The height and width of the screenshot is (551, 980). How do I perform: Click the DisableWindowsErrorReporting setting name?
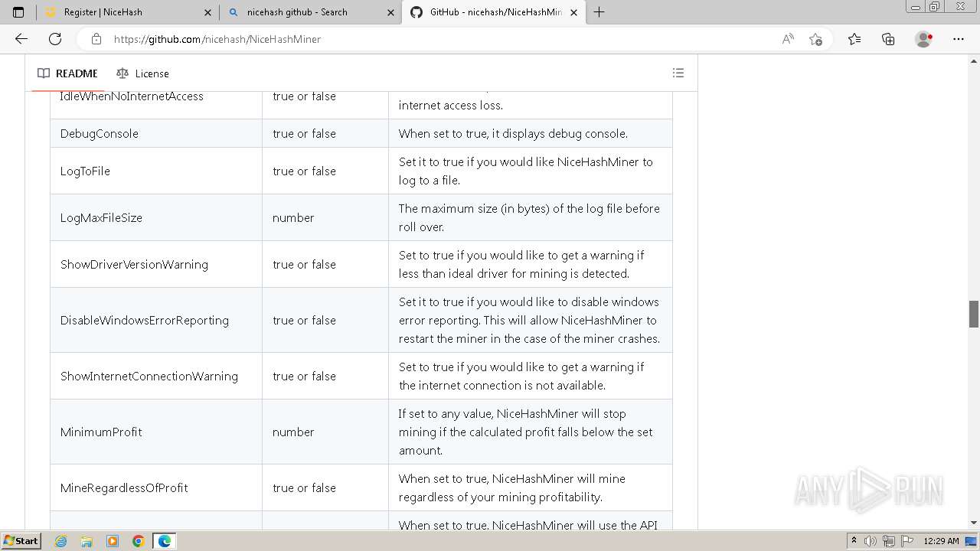tap(145, 320)
